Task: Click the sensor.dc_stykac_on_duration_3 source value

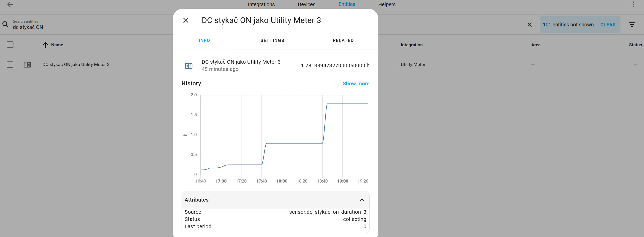Action: click(328, 212)
